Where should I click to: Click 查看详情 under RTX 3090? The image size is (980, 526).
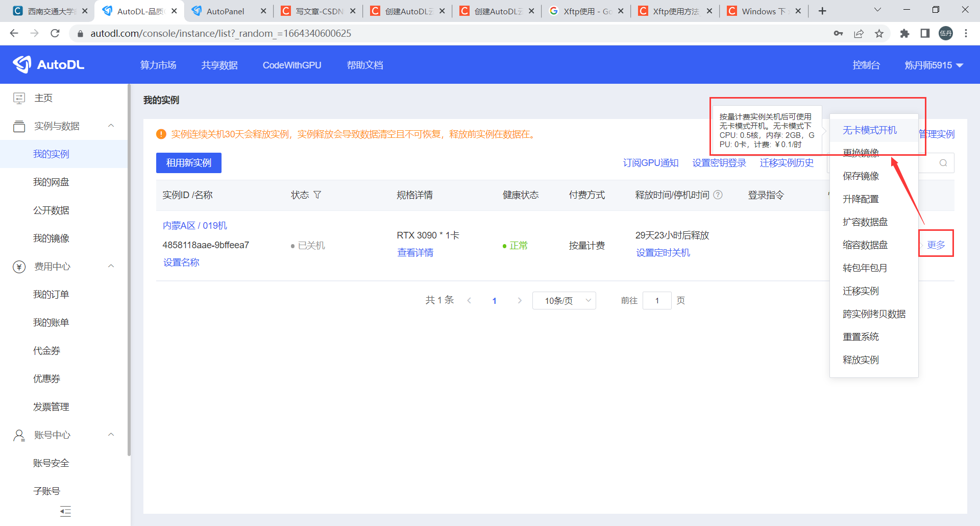[x=415, y=253]
